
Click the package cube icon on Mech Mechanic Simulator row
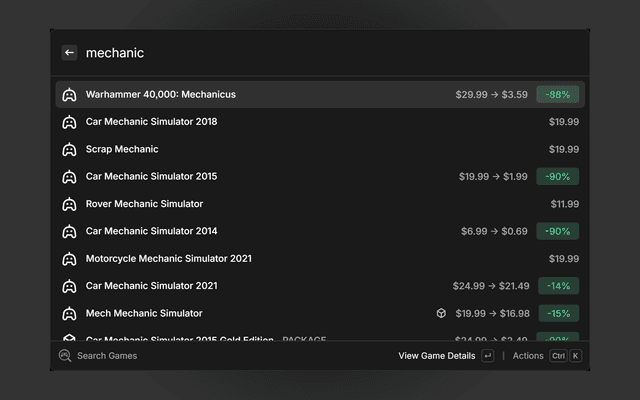[x=441, y=313]
